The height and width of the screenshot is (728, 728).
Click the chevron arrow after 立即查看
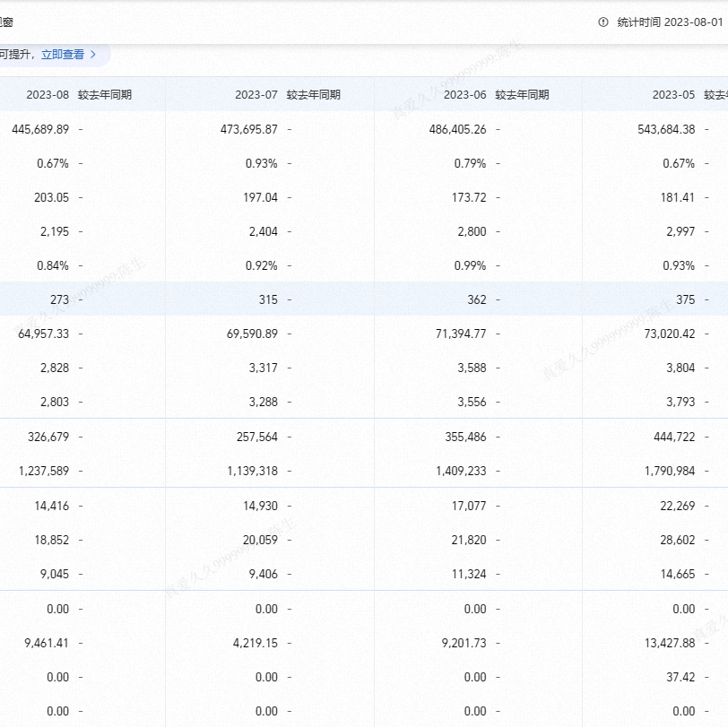93,55
